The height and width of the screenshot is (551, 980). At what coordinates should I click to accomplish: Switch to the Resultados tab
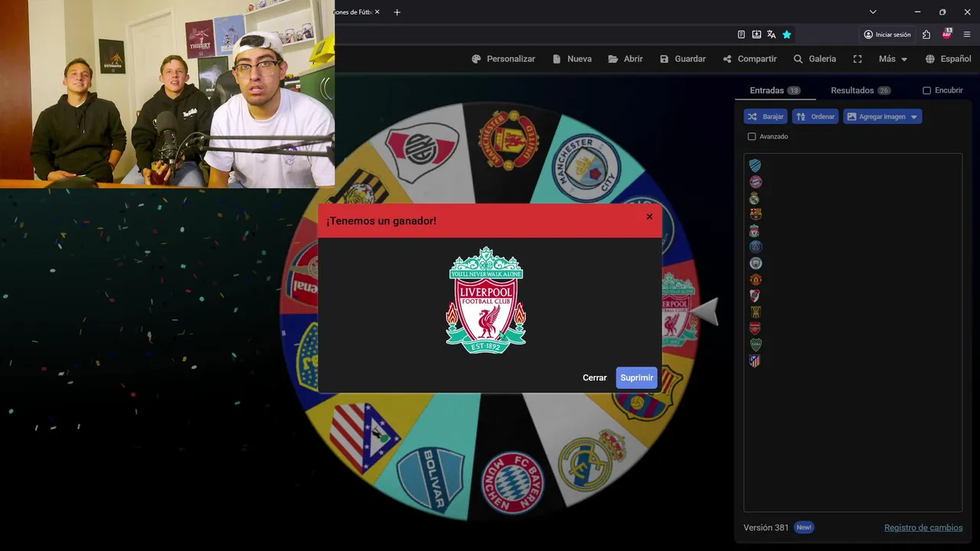tap(861, 90)
